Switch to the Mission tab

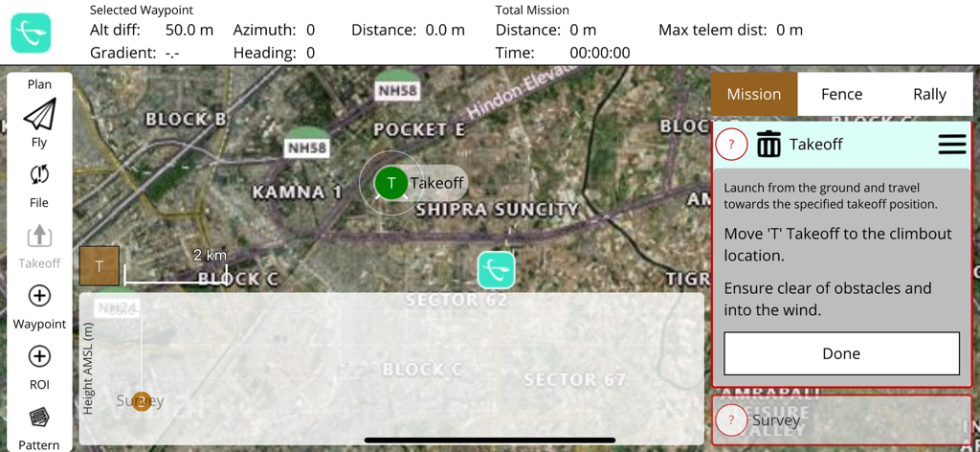click(x=754, y=95)
